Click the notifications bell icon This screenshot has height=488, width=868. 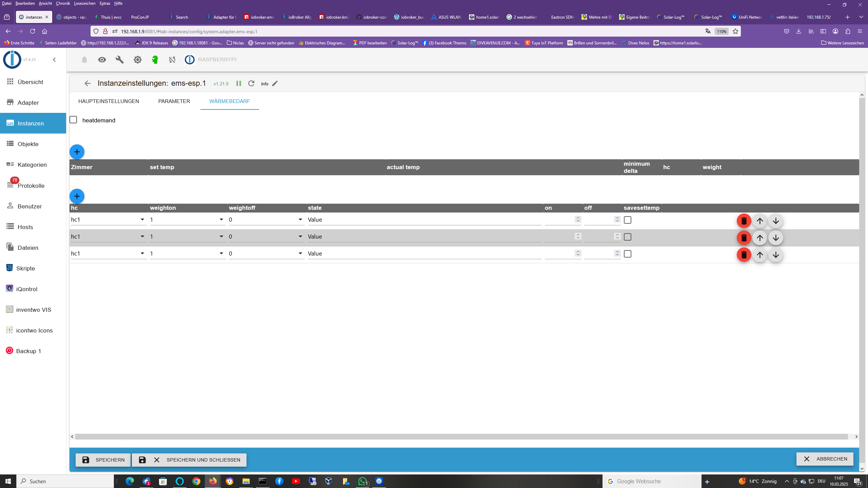pos(84,60)
